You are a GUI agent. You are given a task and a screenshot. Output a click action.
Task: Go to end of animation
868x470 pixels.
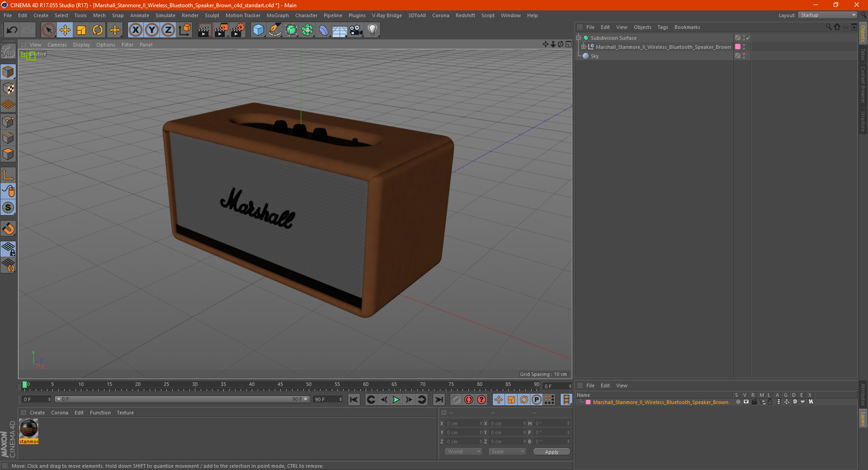439,399
